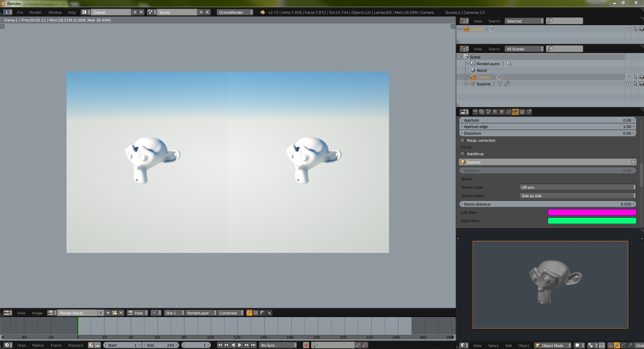
Task: Open the Camera Data properties tab
Action: pyautogui.click(x=515, y=112)
